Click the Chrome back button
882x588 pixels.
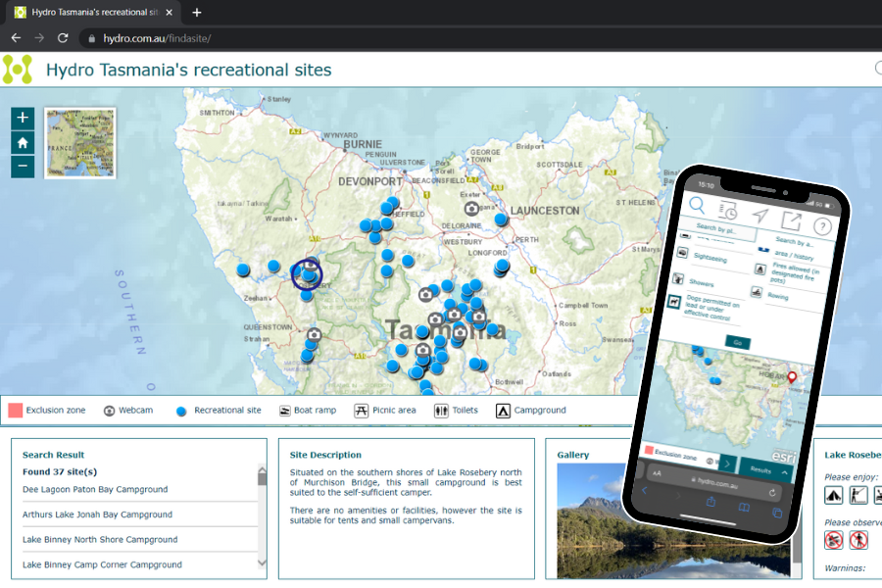[16, 38]
